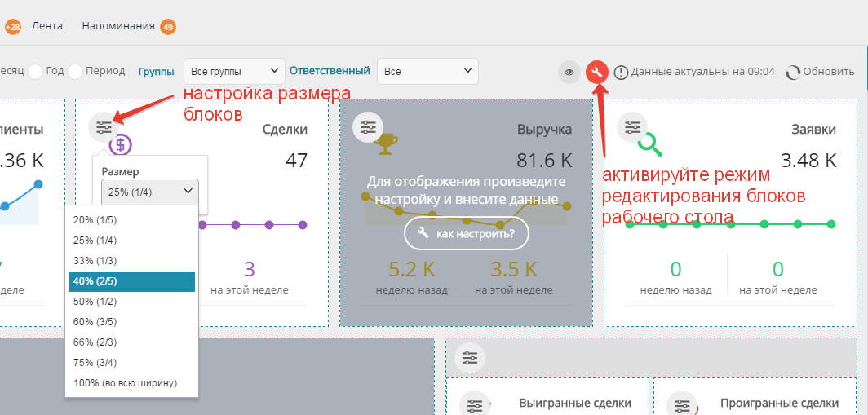Open the Ответственный Все dropdown
This screenshot has width=868, height=415.
pos(427,72)
